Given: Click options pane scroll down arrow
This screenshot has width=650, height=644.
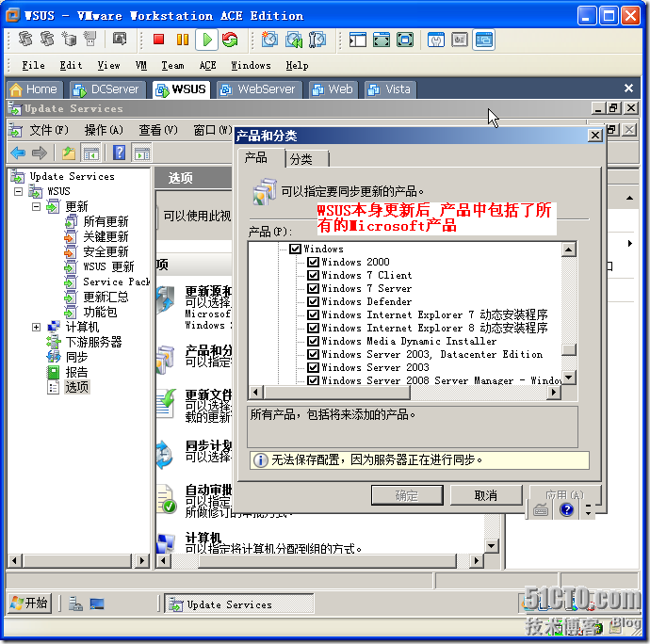Looking at the screenshot, I should click(x=491, y=546).
